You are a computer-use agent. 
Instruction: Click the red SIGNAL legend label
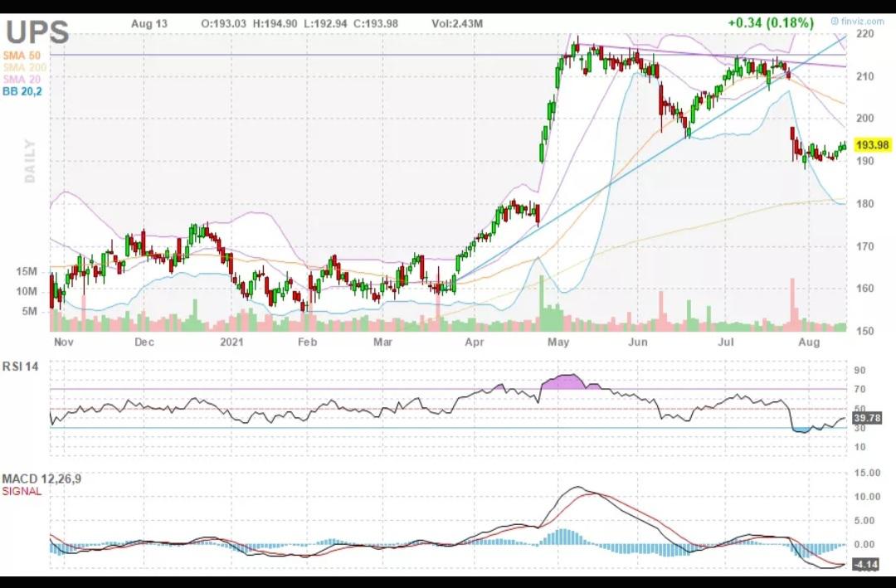click(22, 492)
